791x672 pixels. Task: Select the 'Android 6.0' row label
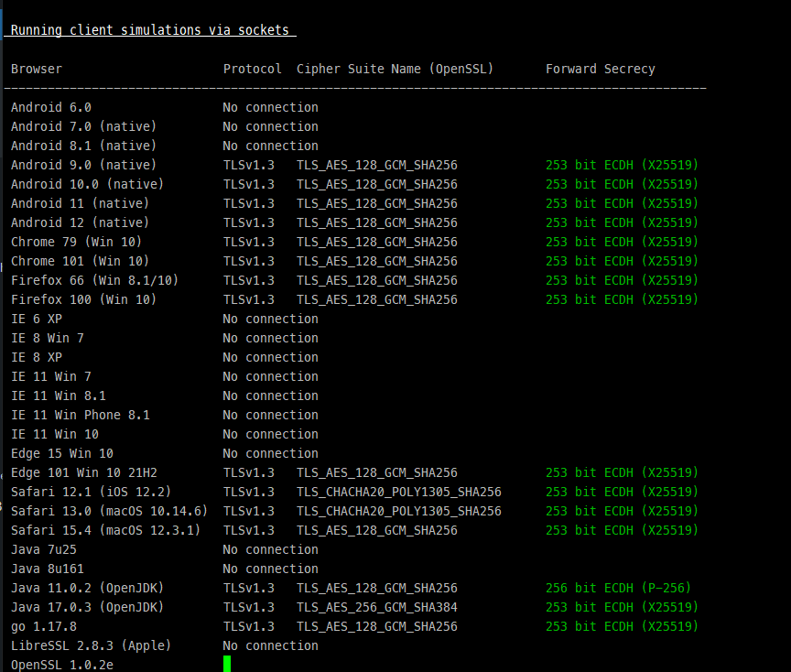click(x=51, y=107)
